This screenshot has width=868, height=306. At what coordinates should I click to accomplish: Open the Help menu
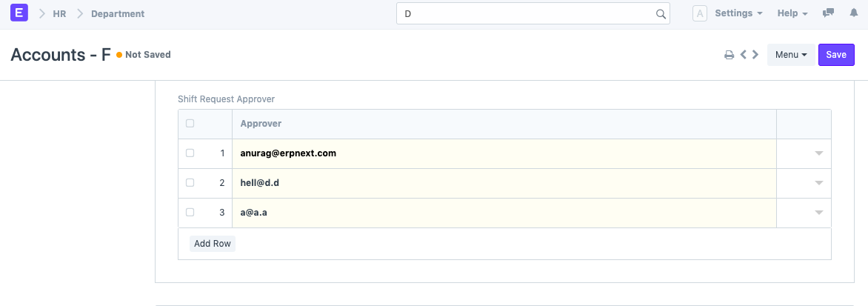tap(792, 13)
